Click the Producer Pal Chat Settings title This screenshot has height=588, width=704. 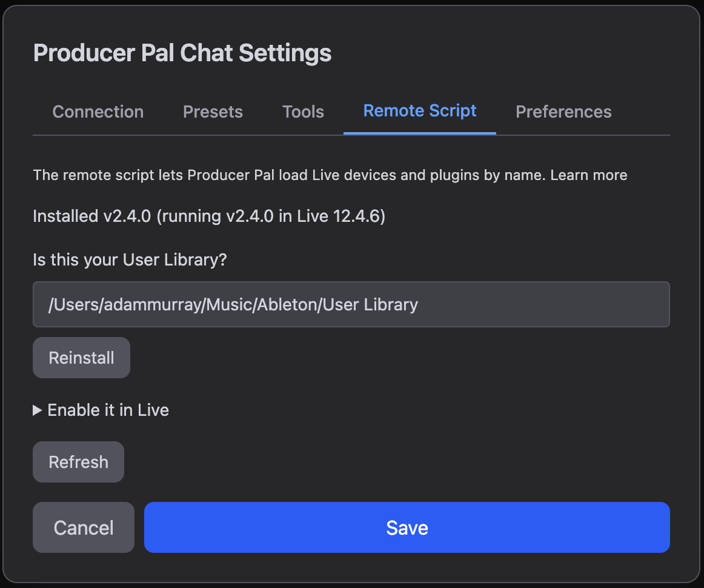coord(182,53)
